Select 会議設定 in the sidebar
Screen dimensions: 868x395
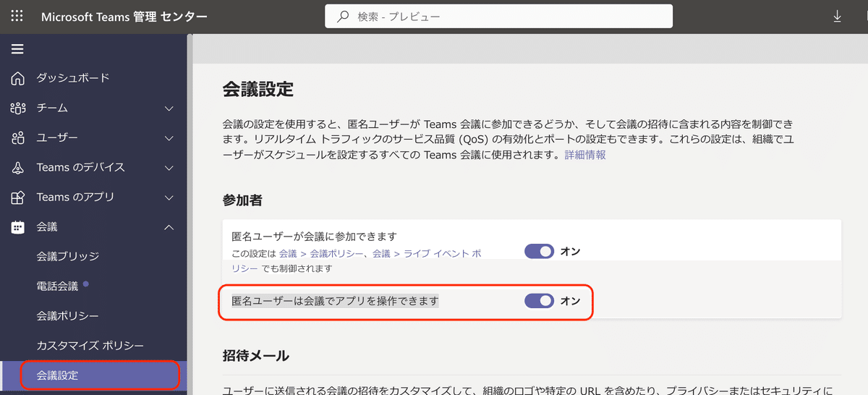click(x=93, y=375)
